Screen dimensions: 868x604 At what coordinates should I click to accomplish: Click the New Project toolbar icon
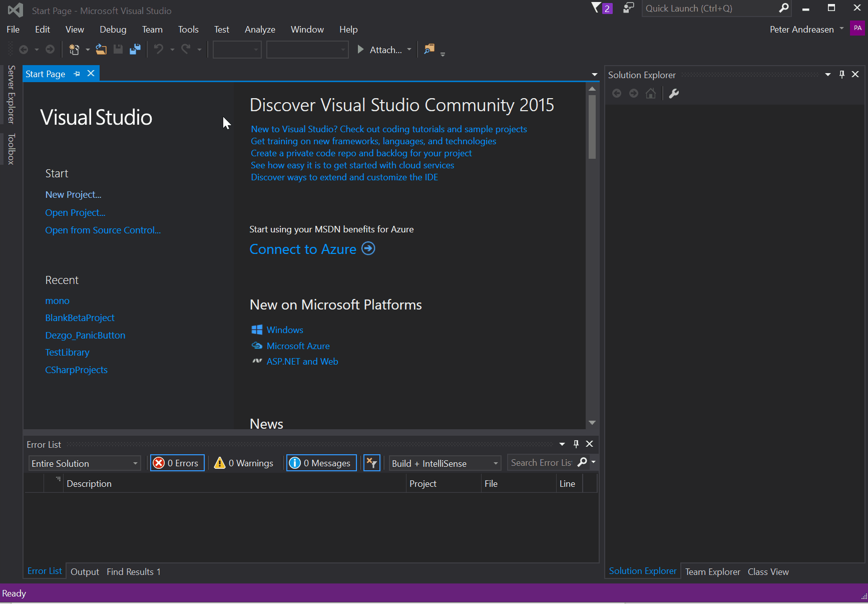click(74, 49)
